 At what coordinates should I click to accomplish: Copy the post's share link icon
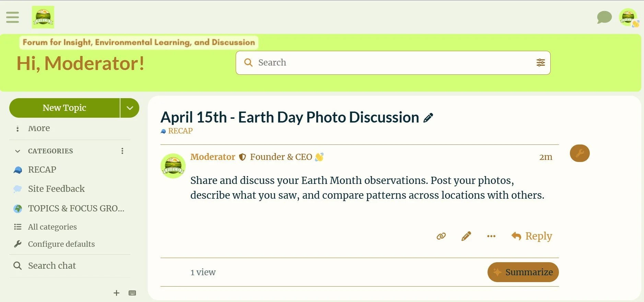(x=441, y=236)
